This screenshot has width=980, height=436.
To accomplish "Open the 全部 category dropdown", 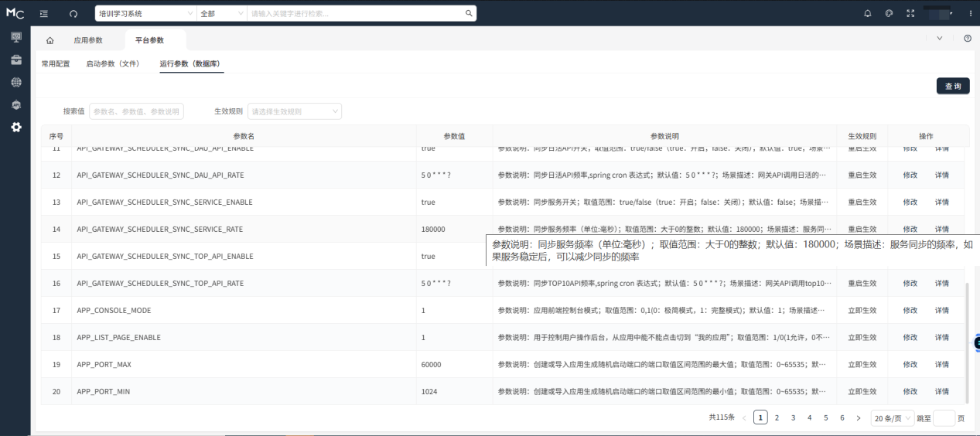I will coord(221,13).
